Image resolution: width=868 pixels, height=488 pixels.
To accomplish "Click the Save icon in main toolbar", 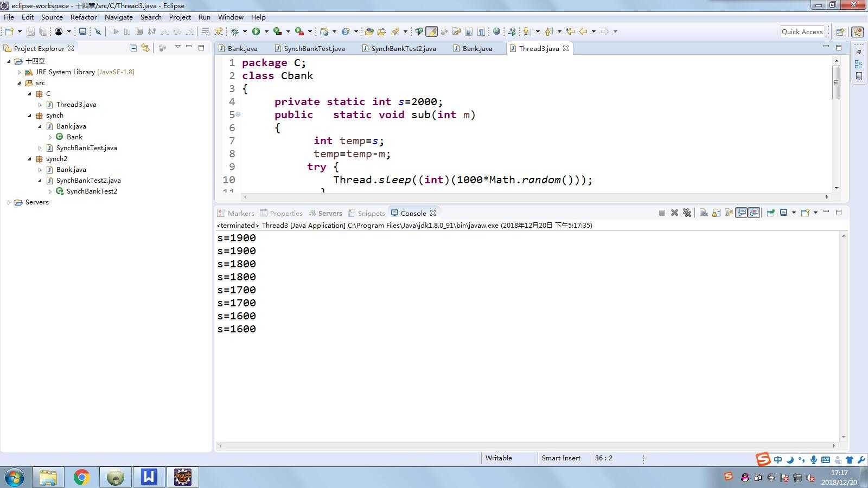I will click(30, 31).
